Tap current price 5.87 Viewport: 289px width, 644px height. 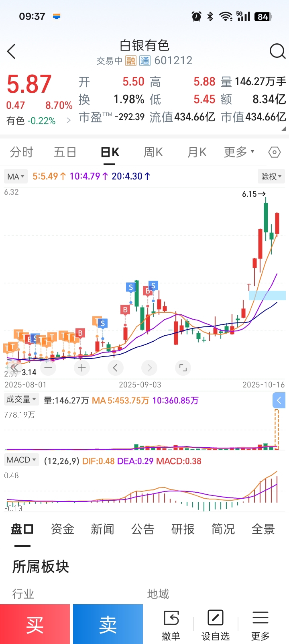click(29, 84)
